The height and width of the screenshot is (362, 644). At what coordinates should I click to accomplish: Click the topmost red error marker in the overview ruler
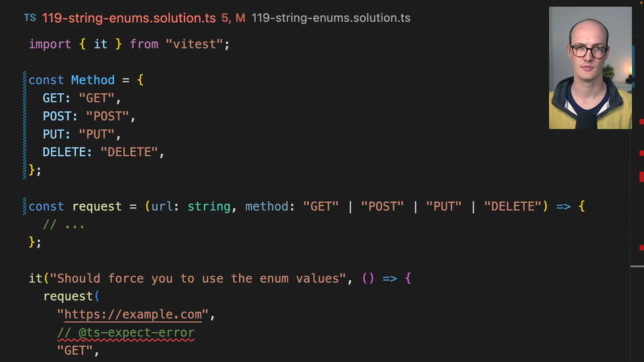tap(641, 121)
